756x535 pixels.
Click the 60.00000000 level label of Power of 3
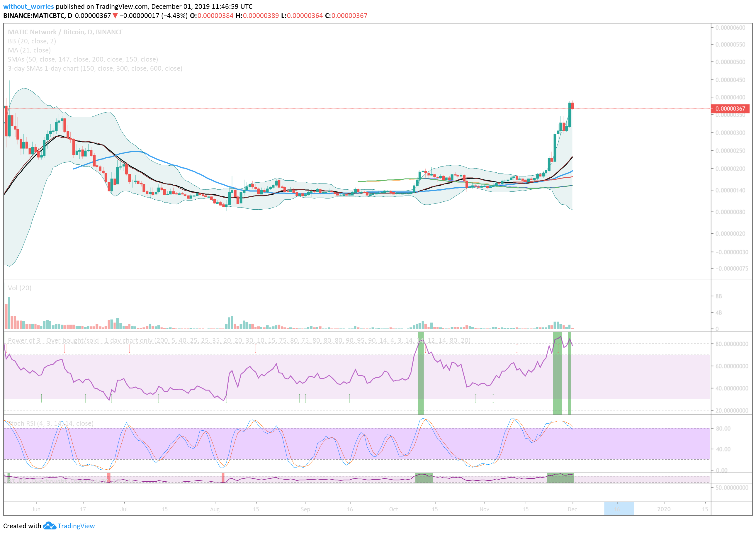pyautogui.click(x=731, y=366)
